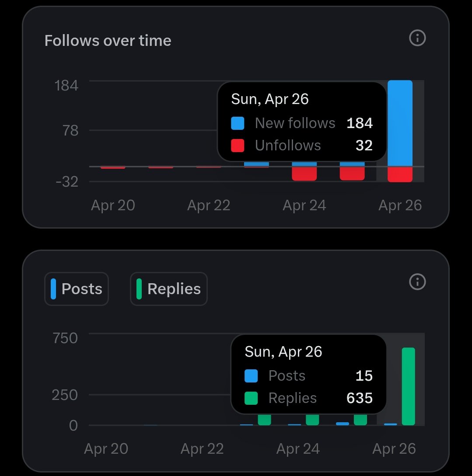Click Apr 20 label on posts chart
The width and height of the screenshot is (472, 476).
106,448
